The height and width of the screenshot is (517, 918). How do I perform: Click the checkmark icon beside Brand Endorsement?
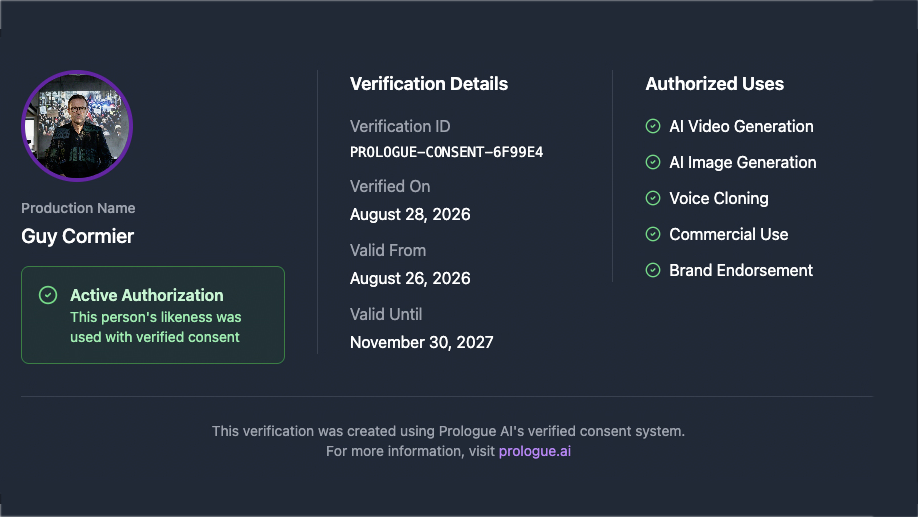tap(653, 270)
